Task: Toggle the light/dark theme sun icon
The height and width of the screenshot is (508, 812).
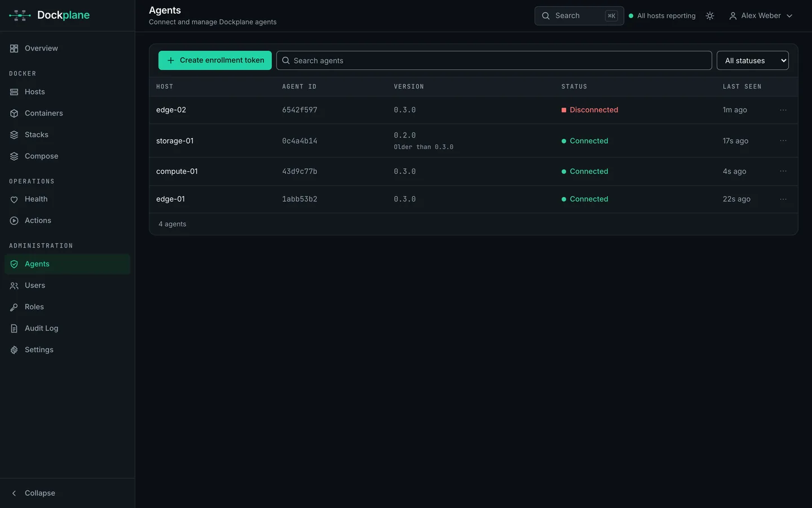Action: [x=710, y=16]
